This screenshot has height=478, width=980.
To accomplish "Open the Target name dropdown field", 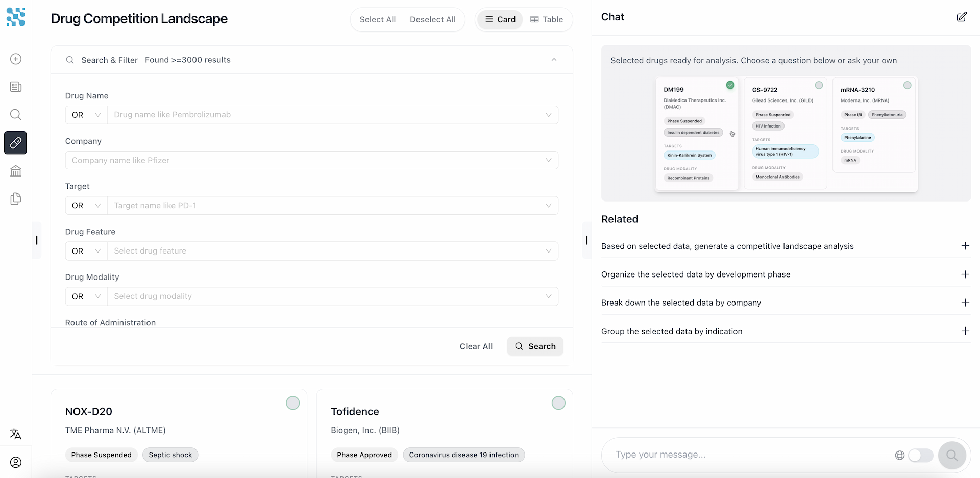I will (x=333, y=206).
